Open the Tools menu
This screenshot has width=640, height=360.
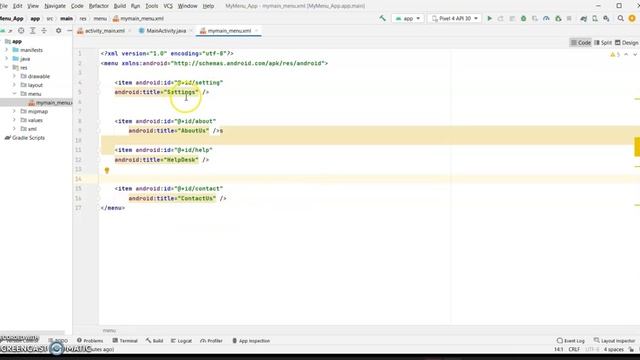pyautogui.click(x=151, y=6)
